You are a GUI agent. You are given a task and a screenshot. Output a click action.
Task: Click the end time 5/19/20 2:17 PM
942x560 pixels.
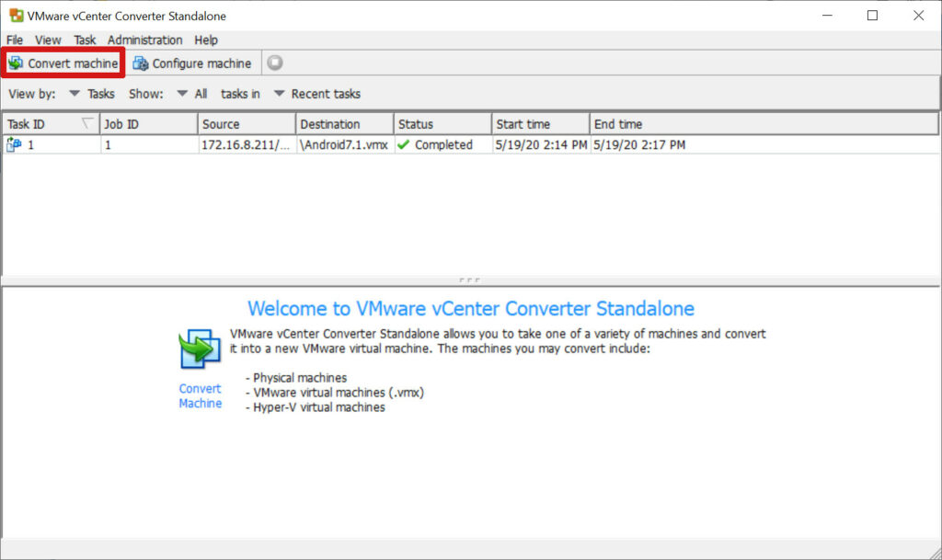coord(639,144)
